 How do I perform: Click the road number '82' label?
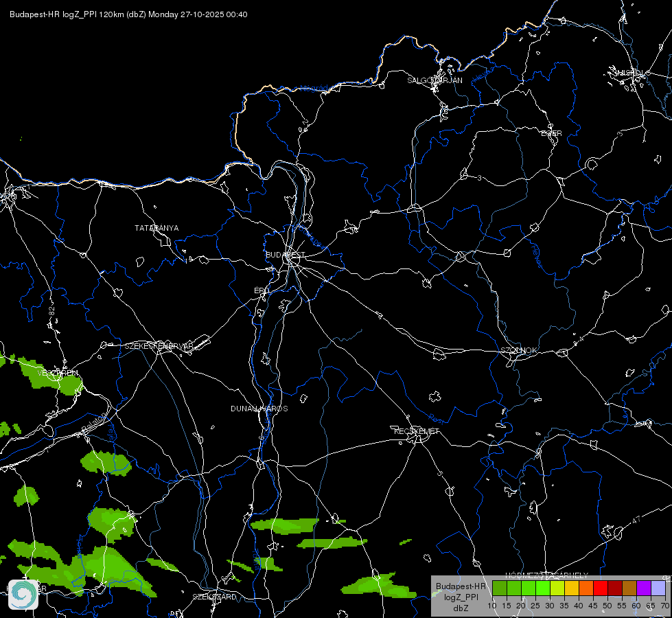[52, 312]
